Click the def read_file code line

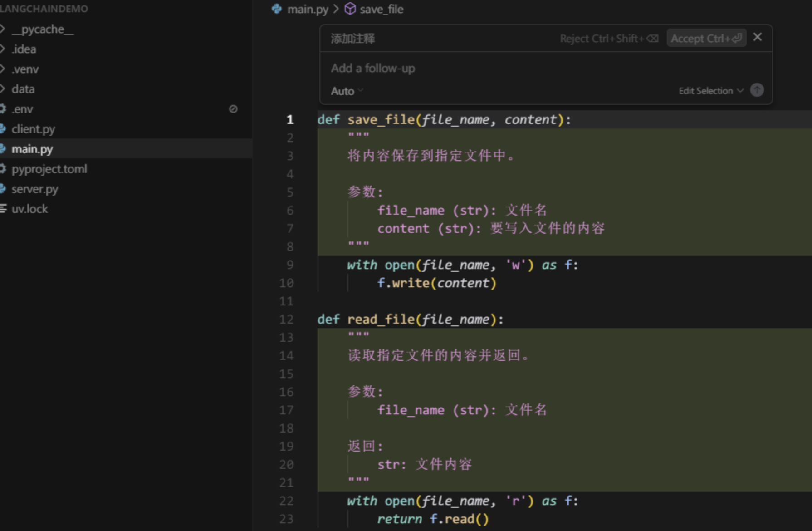pyautogui.click(x=411, y=320)
